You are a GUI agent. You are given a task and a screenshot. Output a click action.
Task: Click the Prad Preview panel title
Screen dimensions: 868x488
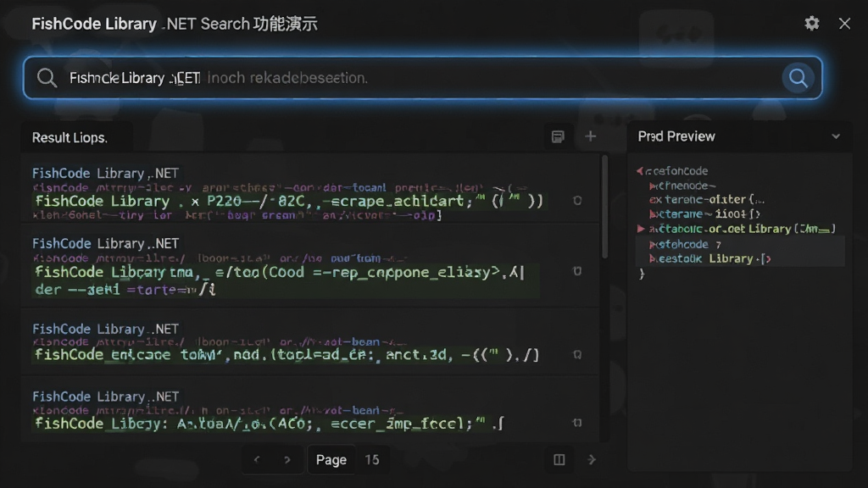(x=676, y=136)
